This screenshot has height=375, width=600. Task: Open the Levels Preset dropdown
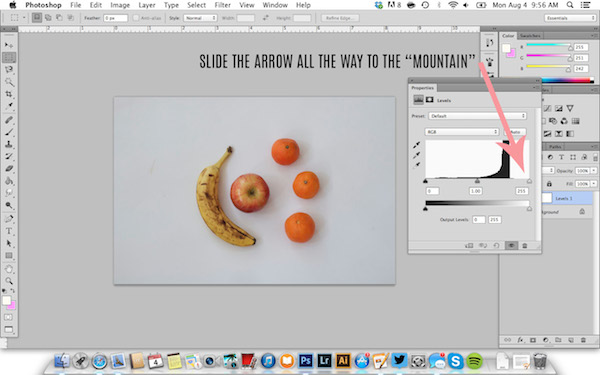pos(477,116)
